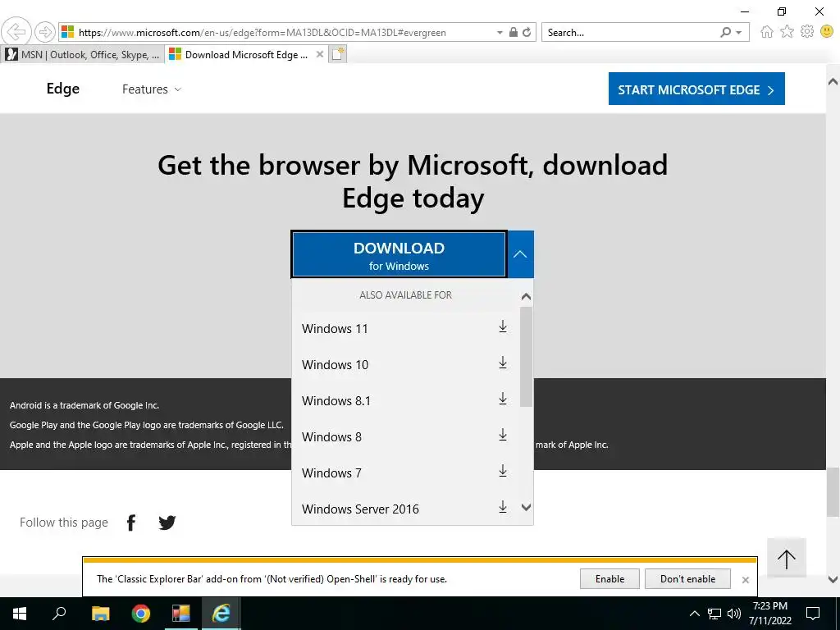Image resolution: width=840 pixels, height=630 pixels.
Task: Refresh the page with reload icon
Action: (x=527, y=32)
